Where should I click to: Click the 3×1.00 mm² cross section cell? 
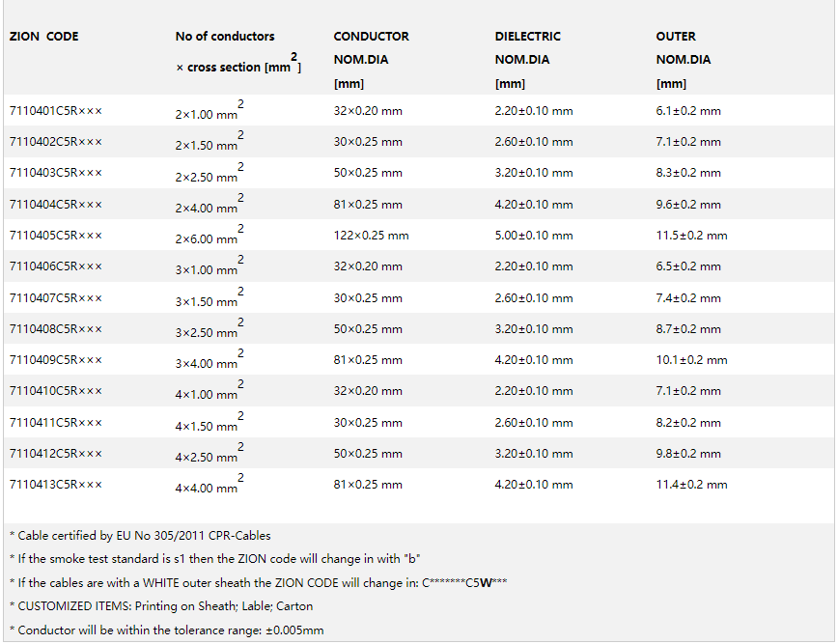coord(208,269)
